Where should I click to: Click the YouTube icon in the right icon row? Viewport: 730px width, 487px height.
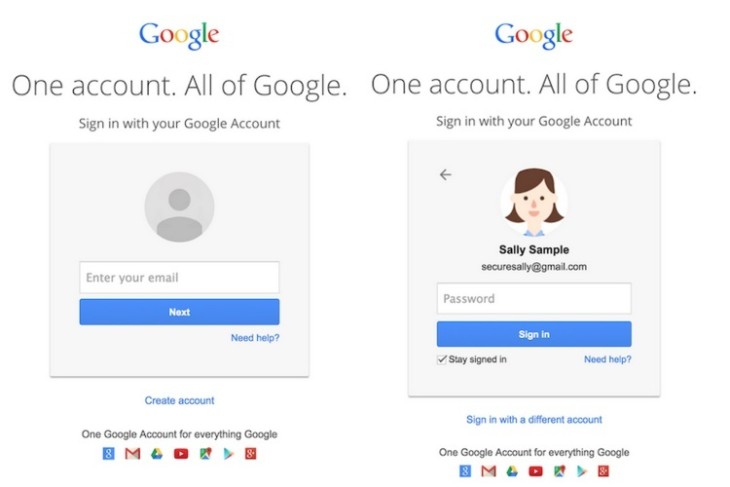click(x=535, y=471)
